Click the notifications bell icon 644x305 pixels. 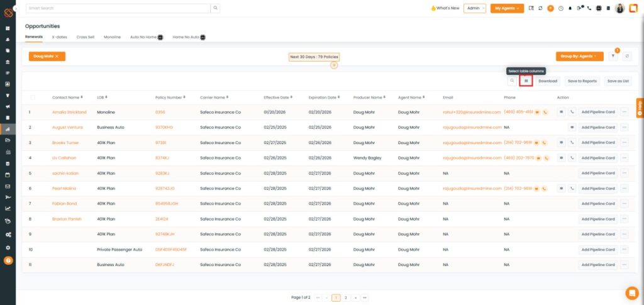570,8
